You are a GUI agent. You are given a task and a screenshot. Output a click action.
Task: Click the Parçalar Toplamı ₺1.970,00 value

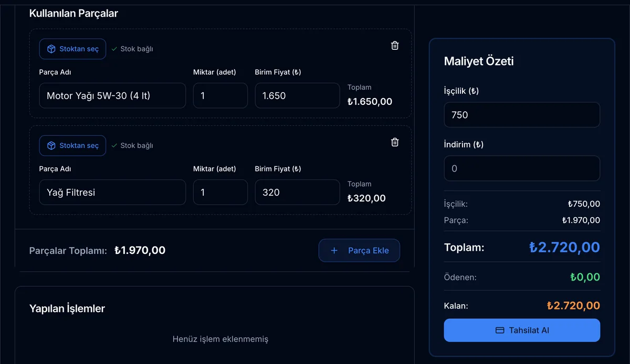[140, 250]
